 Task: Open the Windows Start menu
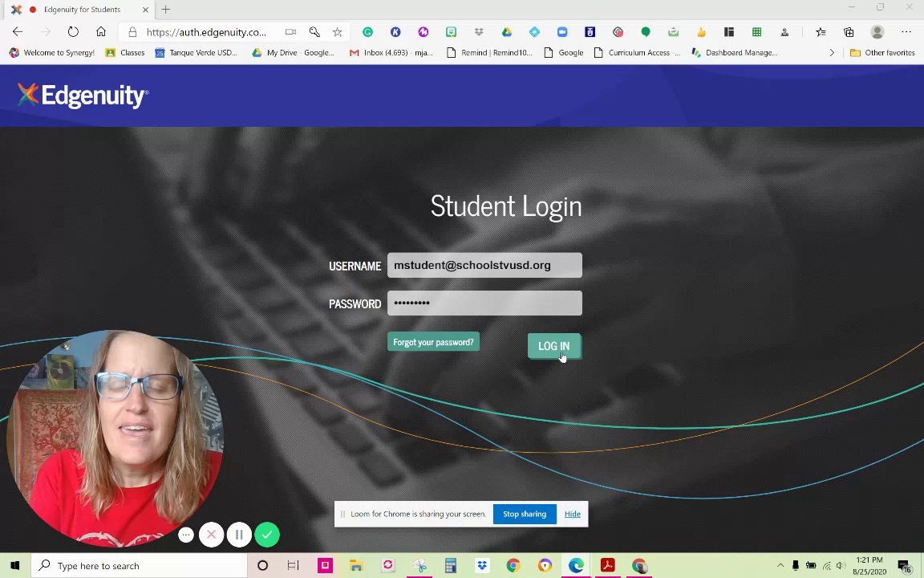pyautogui.click(x=14, y=566)
